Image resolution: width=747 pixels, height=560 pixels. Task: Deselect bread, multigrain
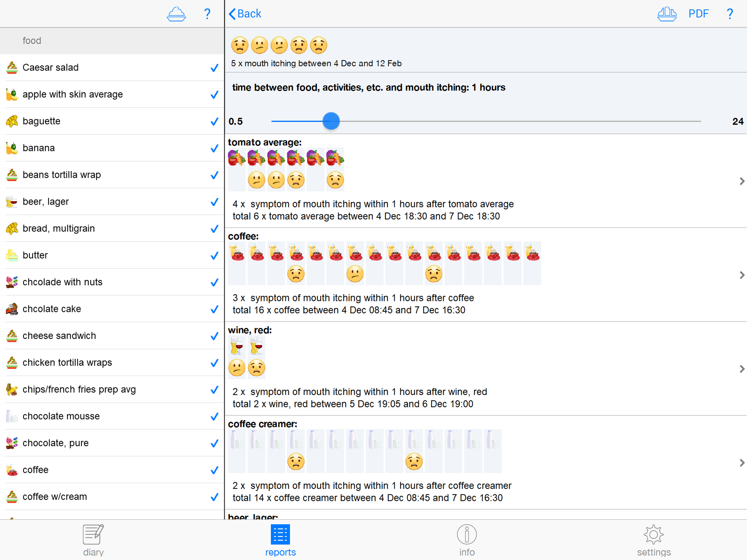(x=214, y=229)
